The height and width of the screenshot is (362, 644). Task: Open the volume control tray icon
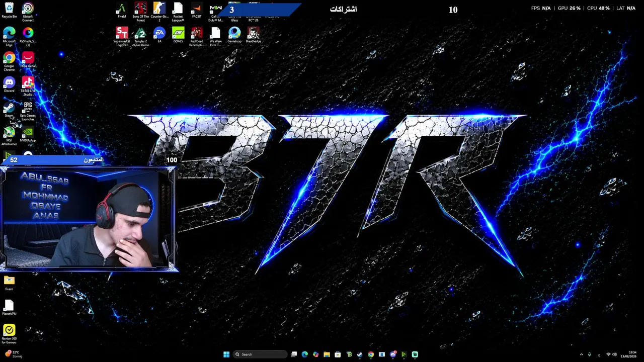click(x=614, y=354)
